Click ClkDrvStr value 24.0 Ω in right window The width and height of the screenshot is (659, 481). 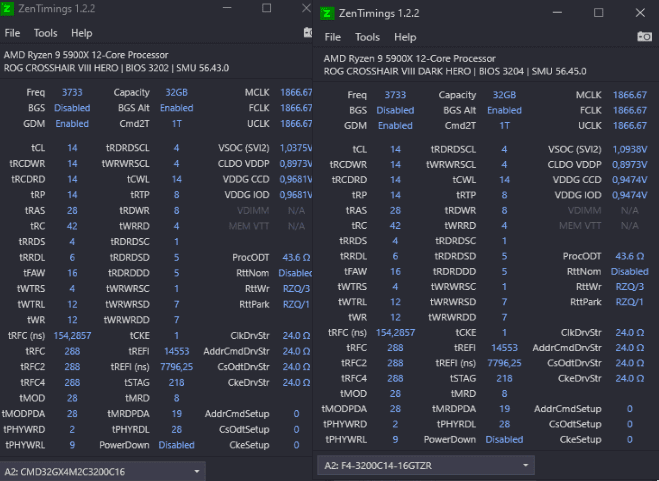(630, 333)
